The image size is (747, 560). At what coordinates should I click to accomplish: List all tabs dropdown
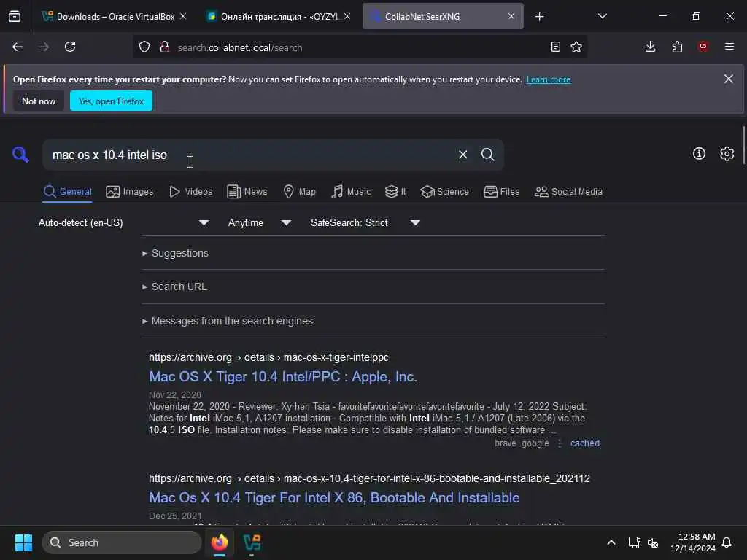point(602,16)
